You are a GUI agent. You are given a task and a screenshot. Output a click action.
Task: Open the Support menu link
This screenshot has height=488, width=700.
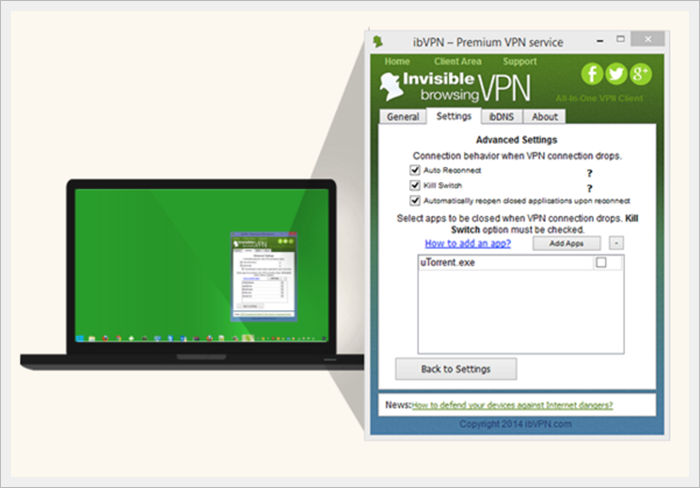click(x=520, y=61)
